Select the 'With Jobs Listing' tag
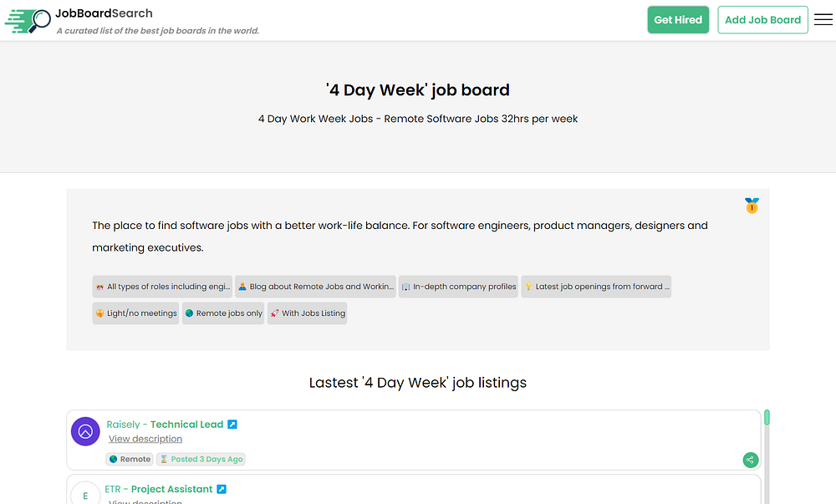Screen dimensions: 836x504 coord(307,313)
